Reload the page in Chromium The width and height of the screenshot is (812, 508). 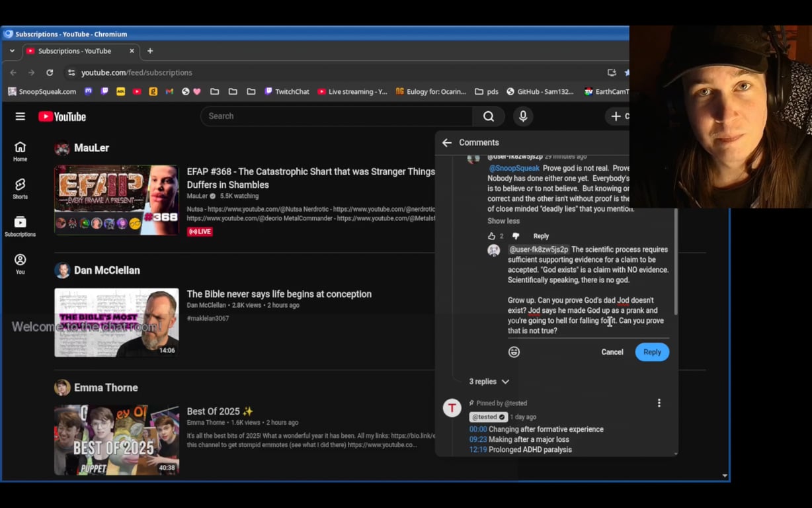[50, 73]
